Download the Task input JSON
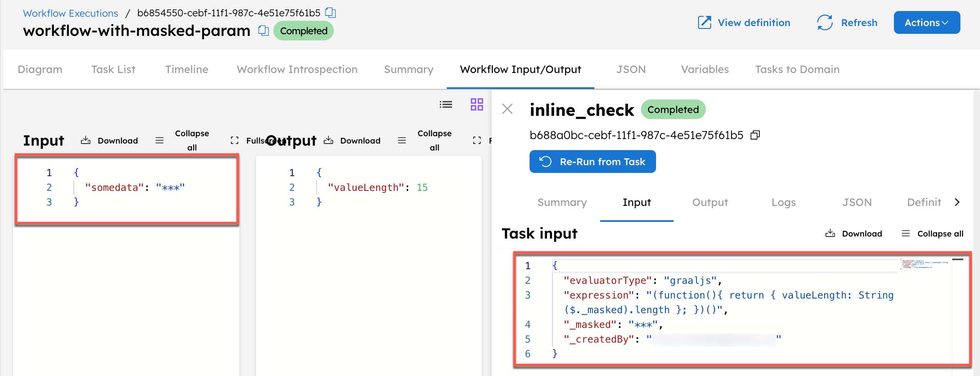This screenshot has width=980, height=376. pyautogui.click(x=854, y=234)
